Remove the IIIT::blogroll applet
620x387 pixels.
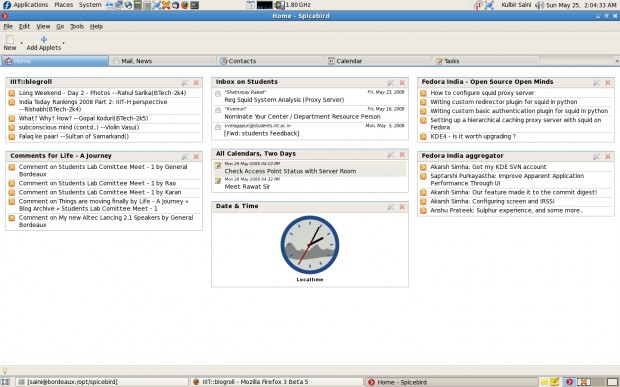point(196,83)
